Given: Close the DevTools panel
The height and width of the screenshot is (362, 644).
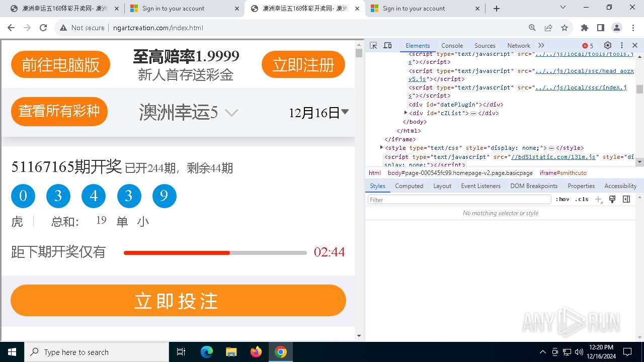Looking at the screenshot, I should (x=635, y=45).
